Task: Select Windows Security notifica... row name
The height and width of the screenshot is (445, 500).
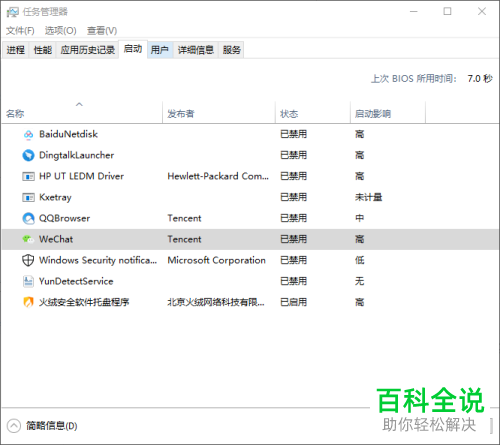Action: tap(98, 260)
